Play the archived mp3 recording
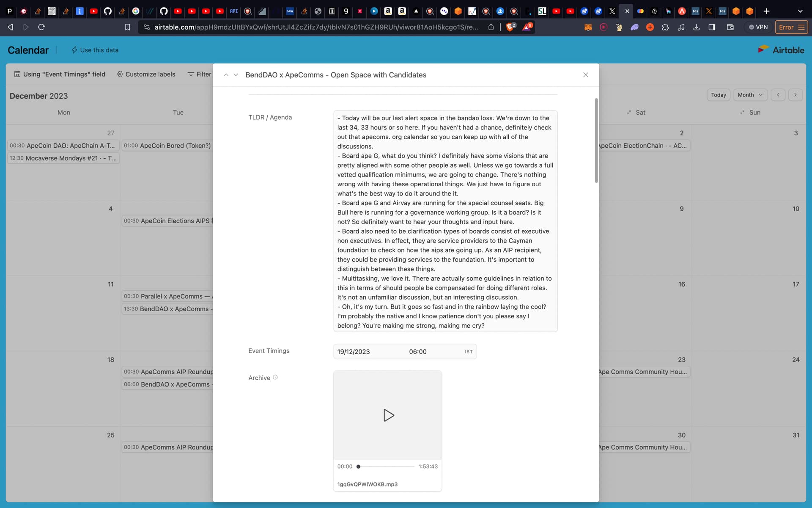The image size is (812, 508). [388, 415]
